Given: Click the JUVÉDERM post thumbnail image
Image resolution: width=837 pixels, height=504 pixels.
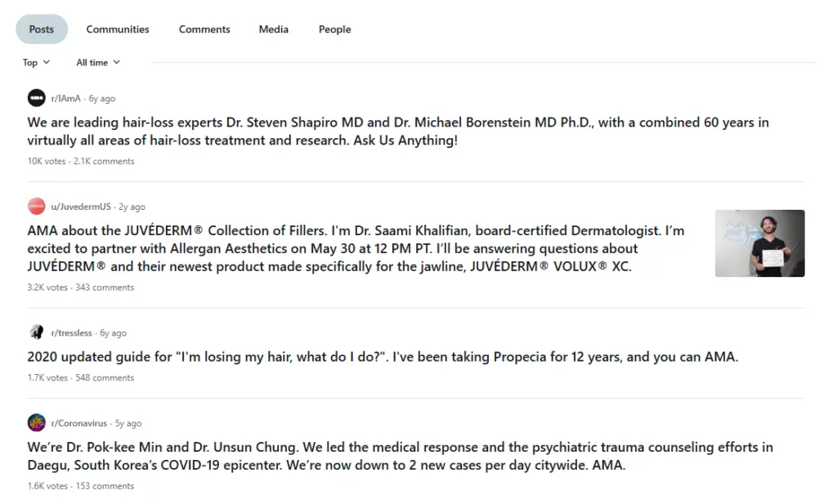Looking at the screenshot, I should (759, 243).
